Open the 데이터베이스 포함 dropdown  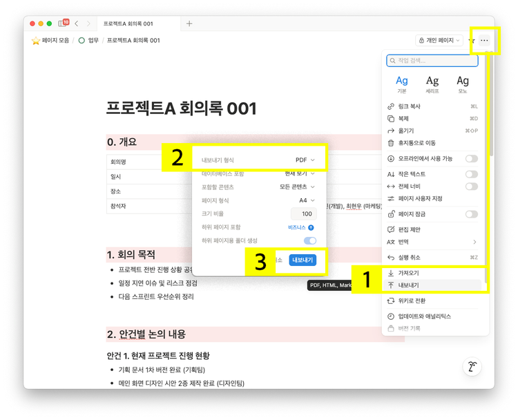click(x=300, y=173)
